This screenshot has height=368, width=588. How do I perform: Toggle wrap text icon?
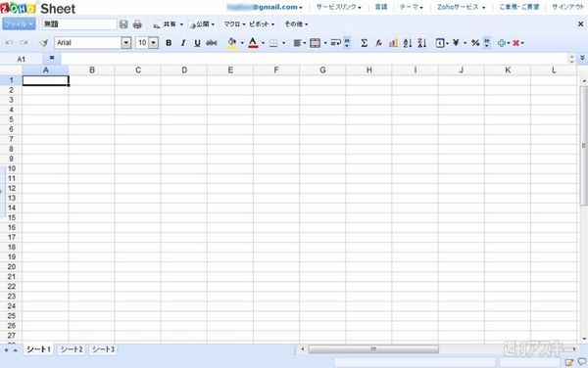point(335,43)
